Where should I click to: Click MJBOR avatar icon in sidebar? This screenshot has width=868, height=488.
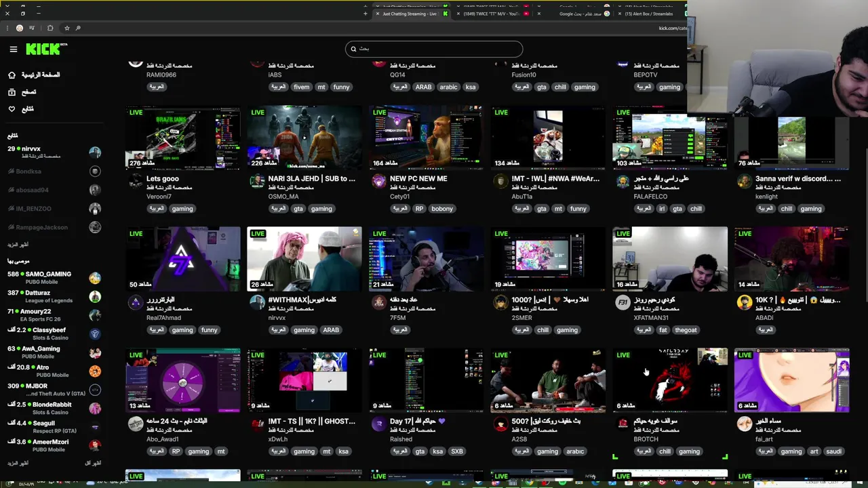pos(95,390)
